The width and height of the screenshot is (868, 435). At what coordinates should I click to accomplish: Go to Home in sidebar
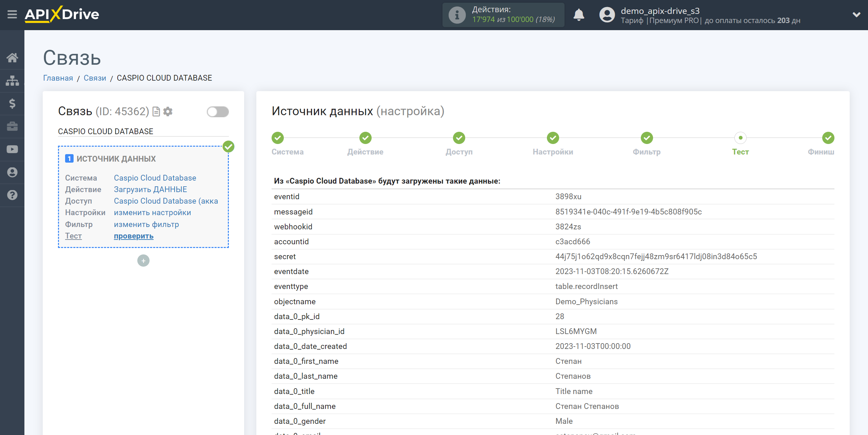coord(12,58)
